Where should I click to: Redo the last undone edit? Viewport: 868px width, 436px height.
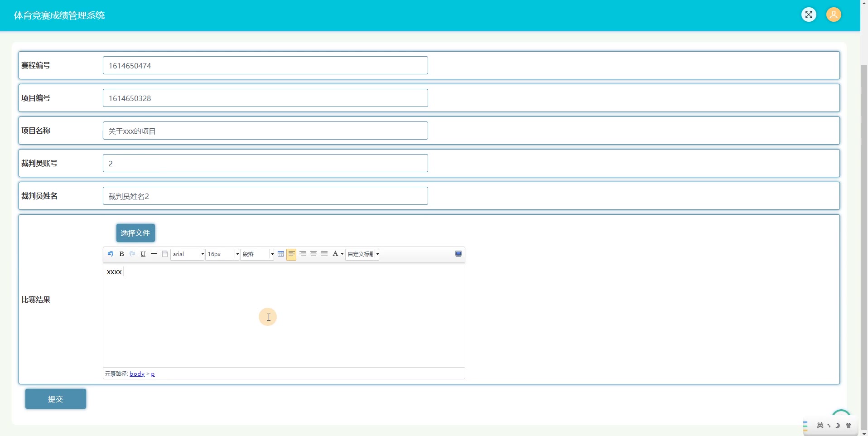tap(132, 254)
